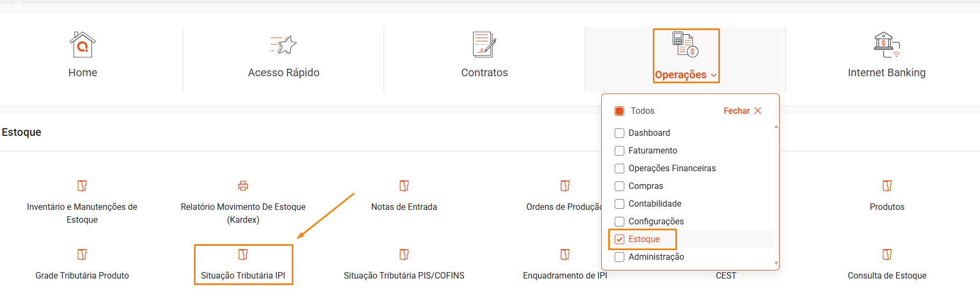Screen dimensions: 980x307
Task: Open Internet Banking bank icon
Action: coord(887,45)
